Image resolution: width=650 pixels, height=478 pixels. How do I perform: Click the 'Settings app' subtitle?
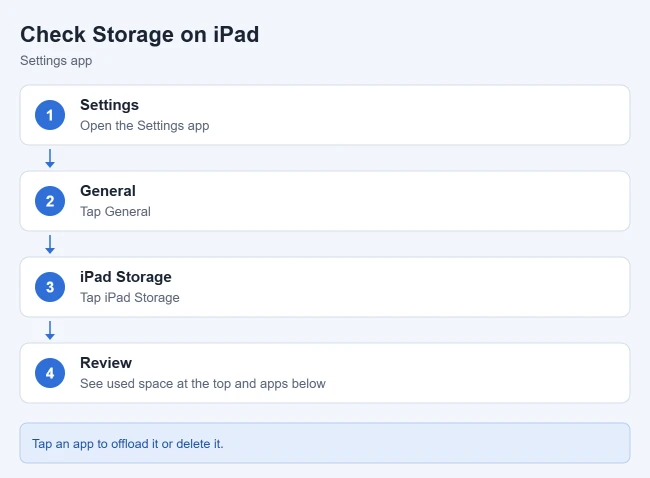click(x=56, y=61)
